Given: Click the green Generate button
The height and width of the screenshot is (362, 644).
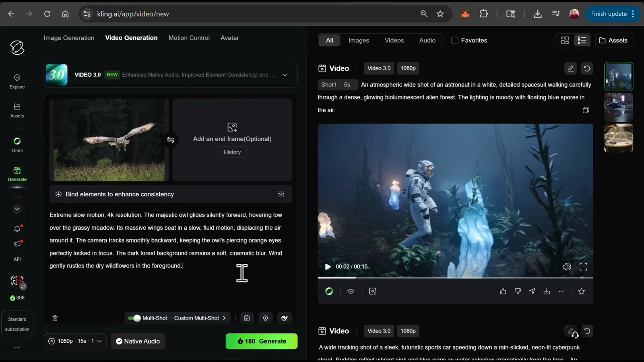Looking at the screenshot, I should (x=262, y=341).
